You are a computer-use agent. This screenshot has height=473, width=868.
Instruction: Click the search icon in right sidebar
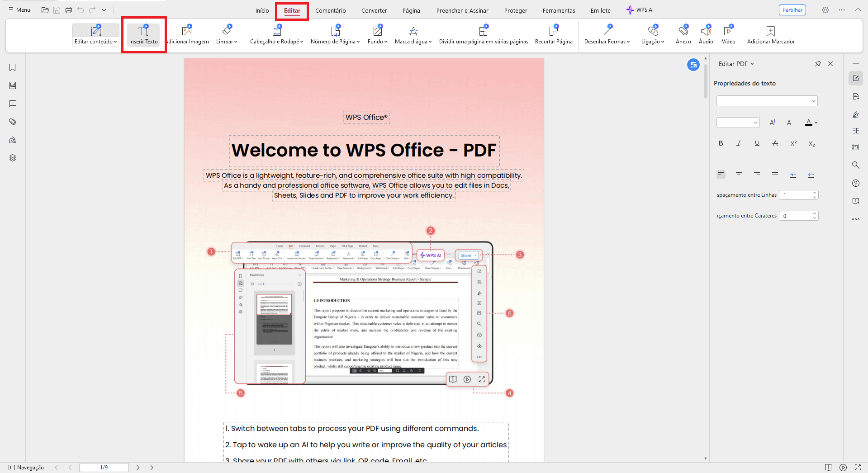[x=856, y=165]
